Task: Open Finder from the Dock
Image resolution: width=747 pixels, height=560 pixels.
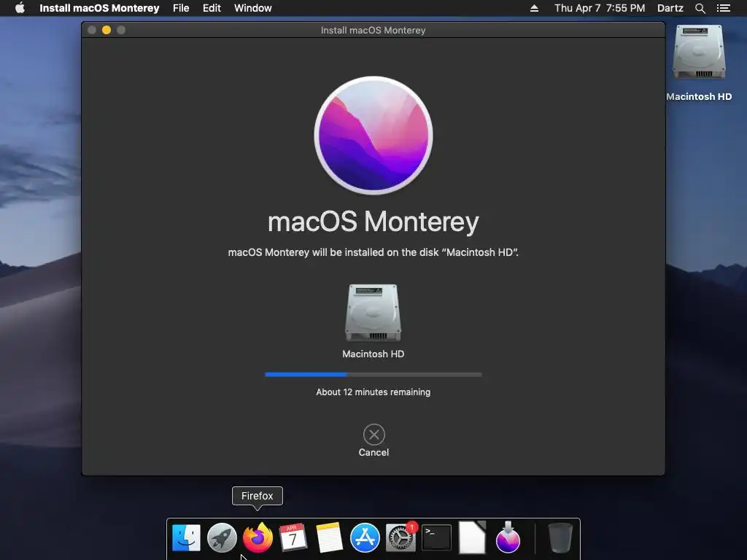Action: click(186, 538)
